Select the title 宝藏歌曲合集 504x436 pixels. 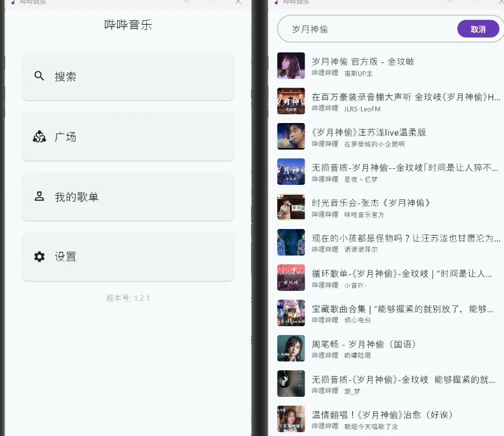point(402,309)
